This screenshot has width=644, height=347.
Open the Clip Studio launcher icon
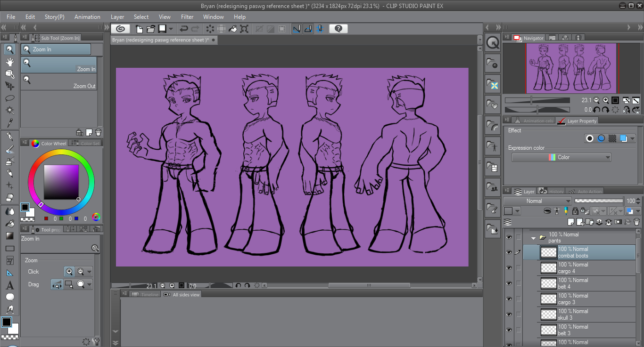pos(120,29)
